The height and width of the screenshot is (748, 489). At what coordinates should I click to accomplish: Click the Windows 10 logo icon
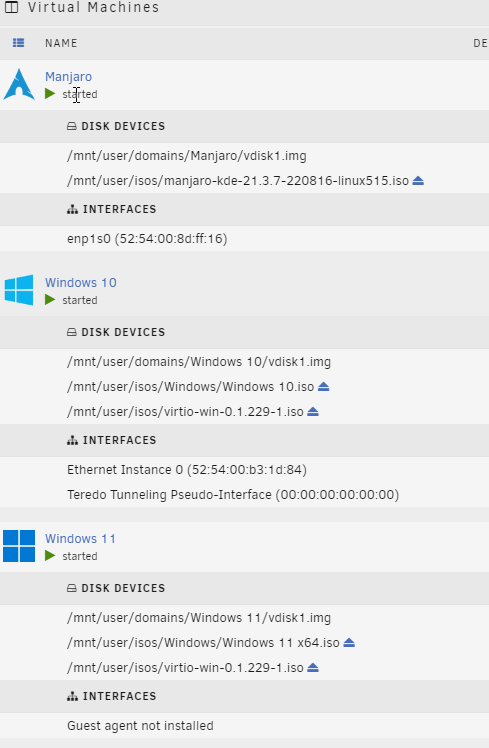(x=19, y=290)
